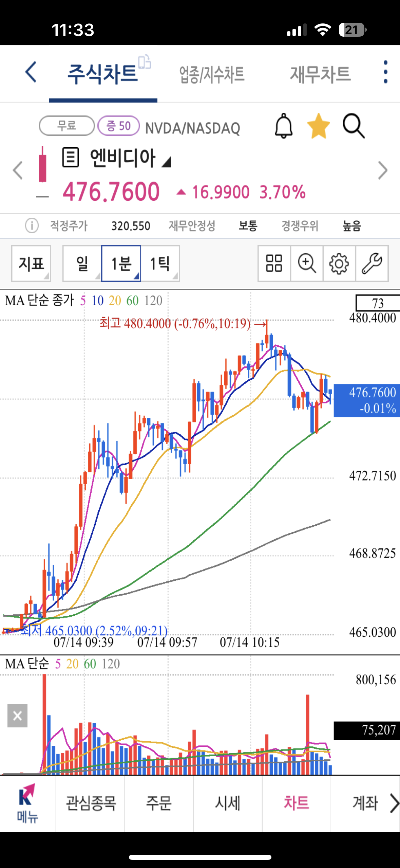Tap the MA 10 legend on price chart
The width and height of the screenshot is (400, 868).
pos(98,301)
